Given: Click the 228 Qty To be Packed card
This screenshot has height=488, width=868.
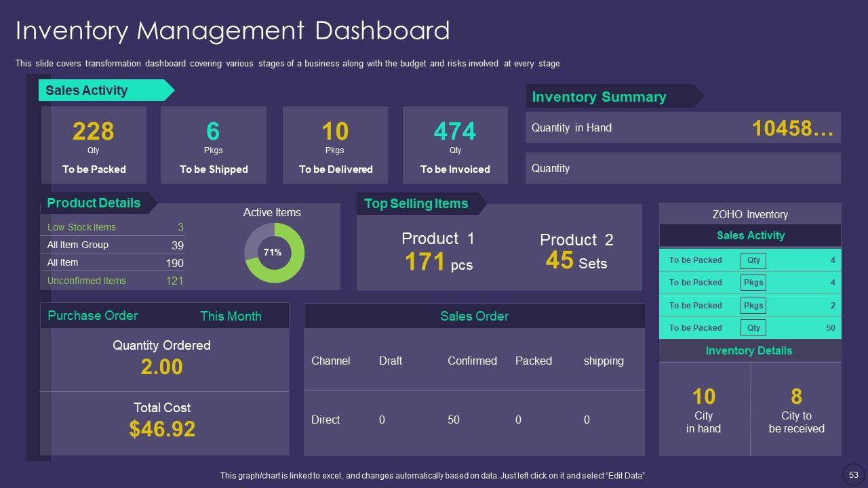Looking at the screenshot, I should coord(94,145).
